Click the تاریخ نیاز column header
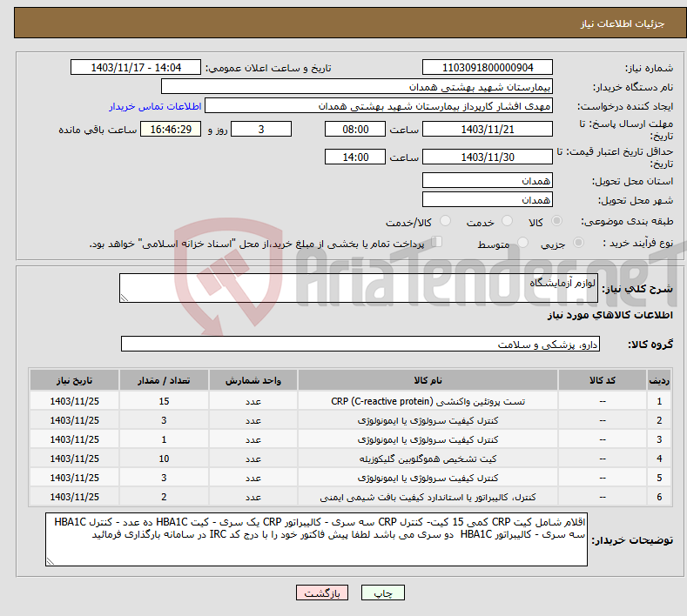This screenshot has width=687, height=616. [x=75, y=380]
